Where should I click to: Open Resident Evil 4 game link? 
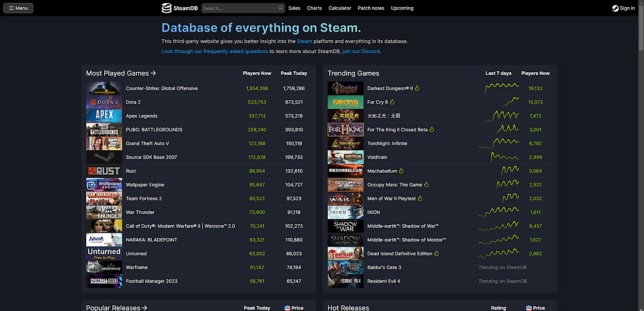point(384,281)
